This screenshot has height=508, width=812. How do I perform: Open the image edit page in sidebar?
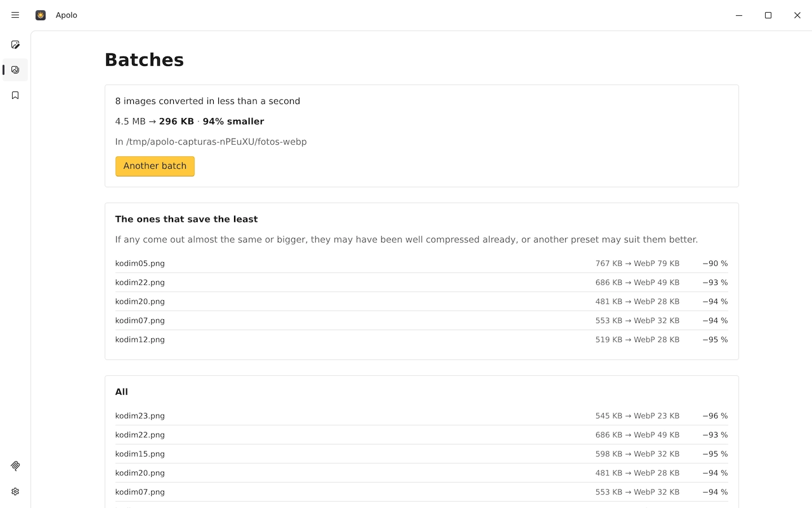tap(15, 44)
